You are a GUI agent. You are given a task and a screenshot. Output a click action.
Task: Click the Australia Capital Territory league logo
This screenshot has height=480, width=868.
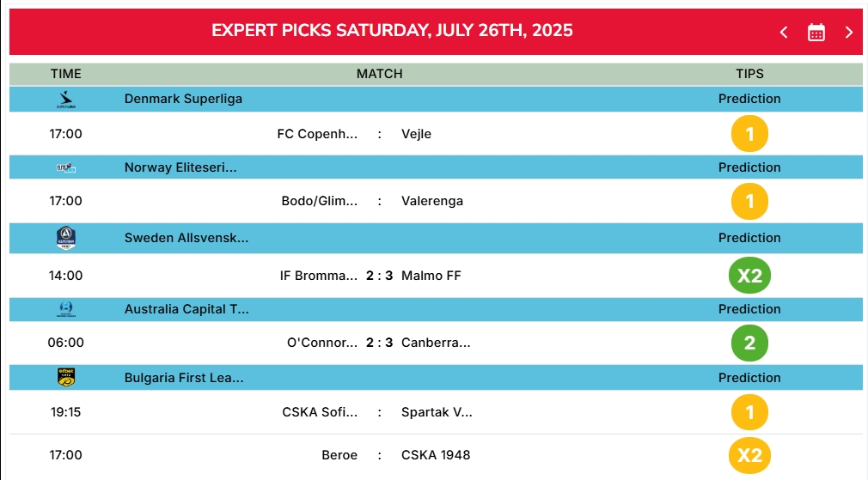[66, 309]
